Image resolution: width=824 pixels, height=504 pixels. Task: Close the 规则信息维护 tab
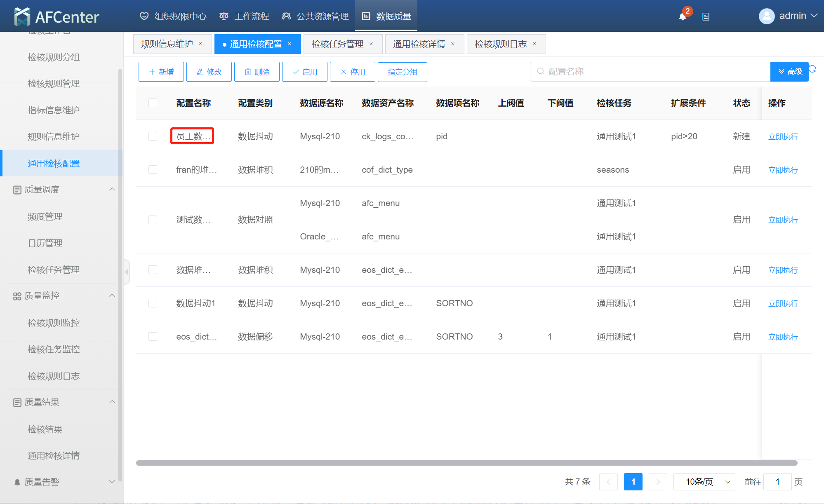click(200, 44)
